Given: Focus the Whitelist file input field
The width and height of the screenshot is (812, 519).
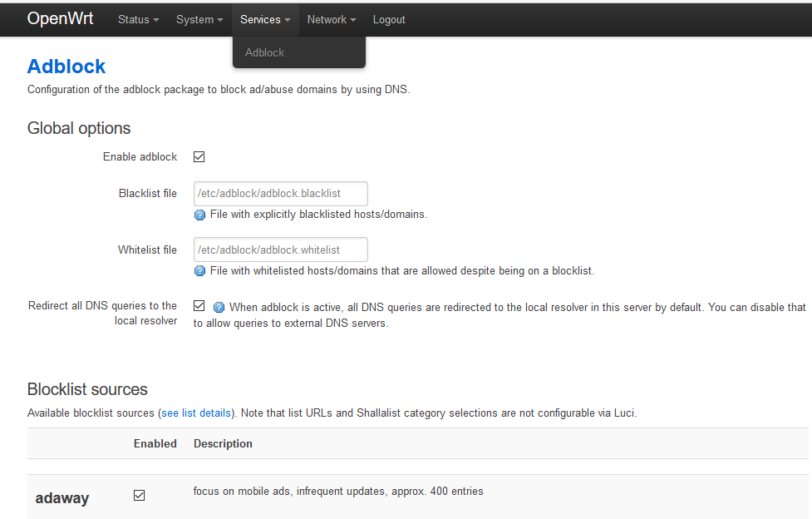Looking at the screenshot, I should pos(281,250).
